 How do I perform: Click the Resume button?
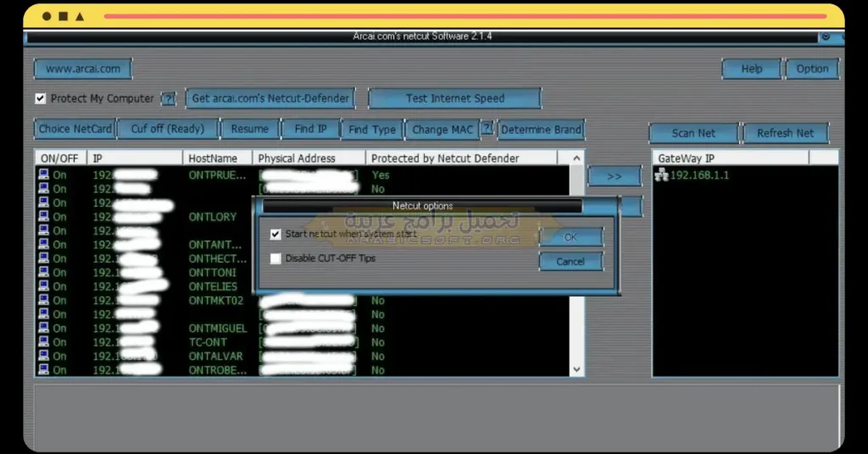[x=250, y=129]
